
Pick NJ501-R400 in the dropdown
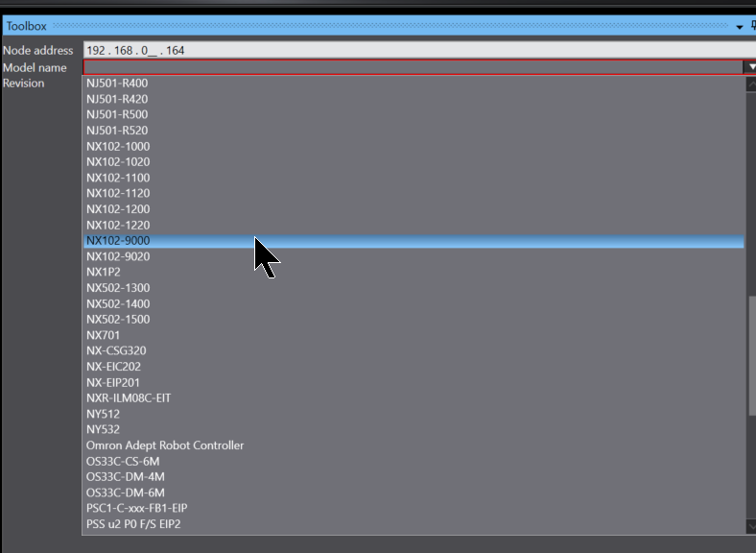tap(117, 84)
